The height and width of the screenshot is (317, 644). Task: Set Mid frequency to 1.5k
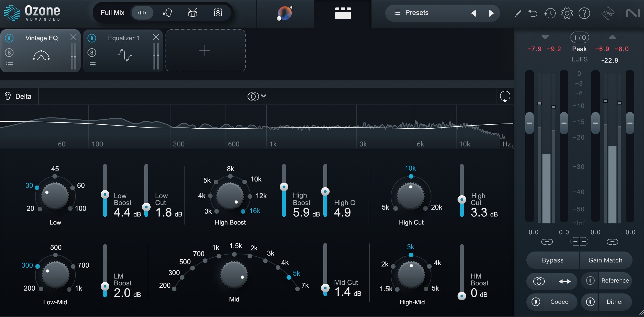click(x=234, y=254)
